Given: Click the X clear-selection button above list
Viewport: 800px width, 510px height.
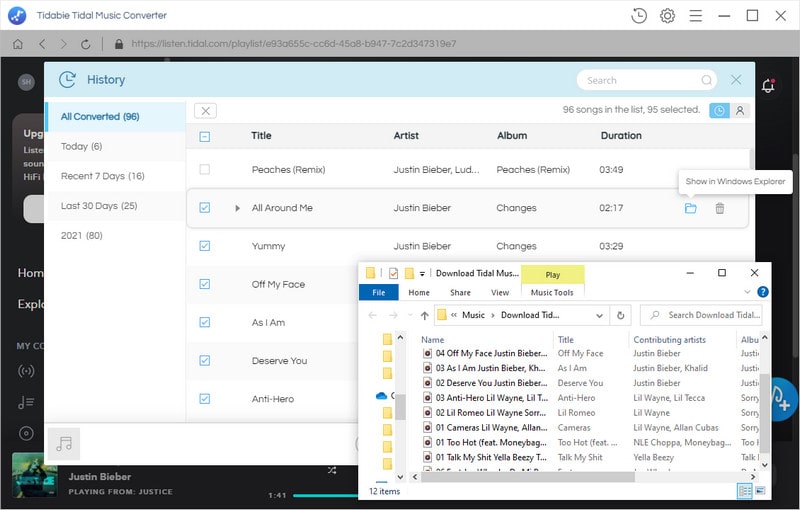Looking at the screenshot, I should (x=205, y=111).
